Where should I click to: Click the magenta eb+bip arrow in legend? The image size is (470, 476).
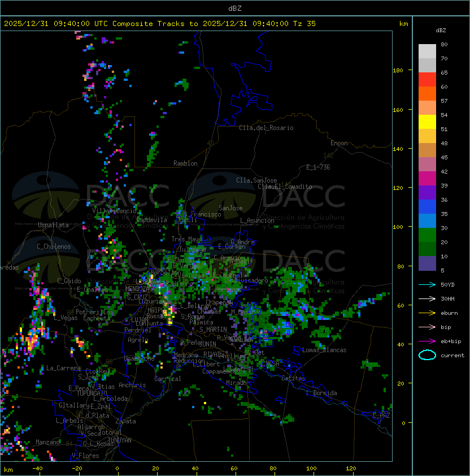click(427, 341)
